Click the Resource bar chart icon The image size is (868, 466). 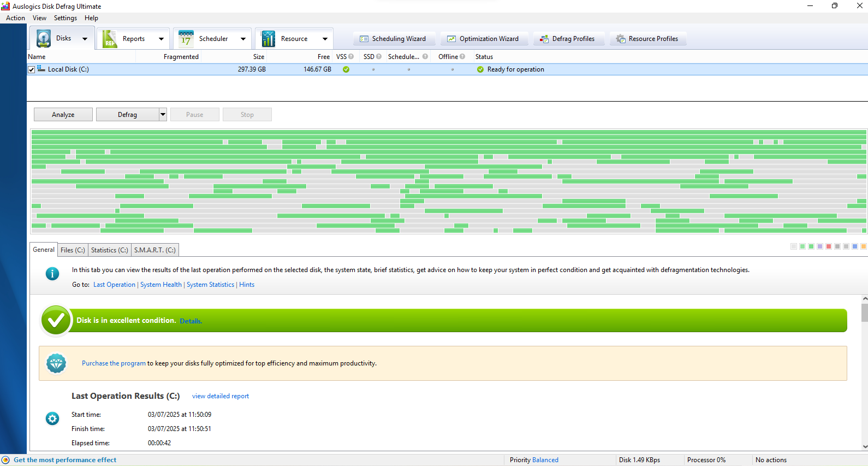268,39
